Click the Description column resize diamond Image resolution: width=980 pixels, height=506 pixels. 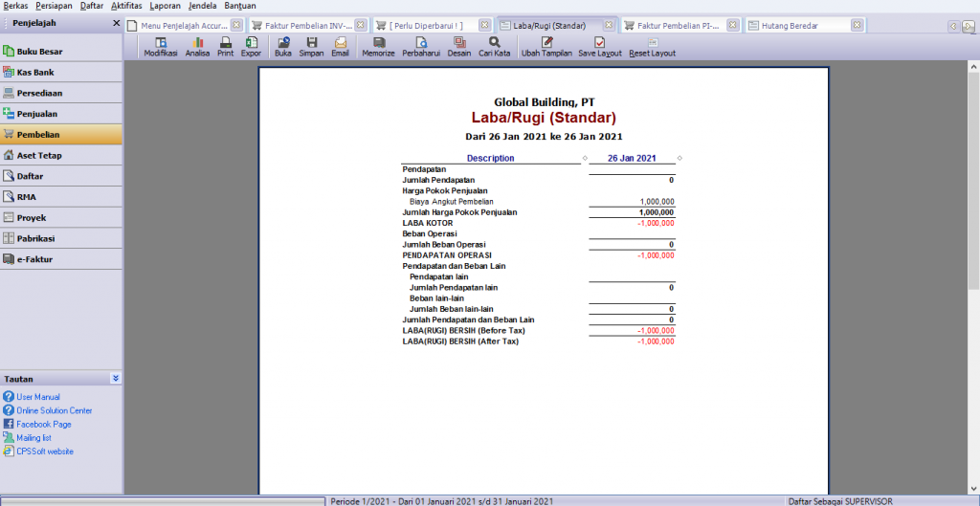click(x=585, y=158)
